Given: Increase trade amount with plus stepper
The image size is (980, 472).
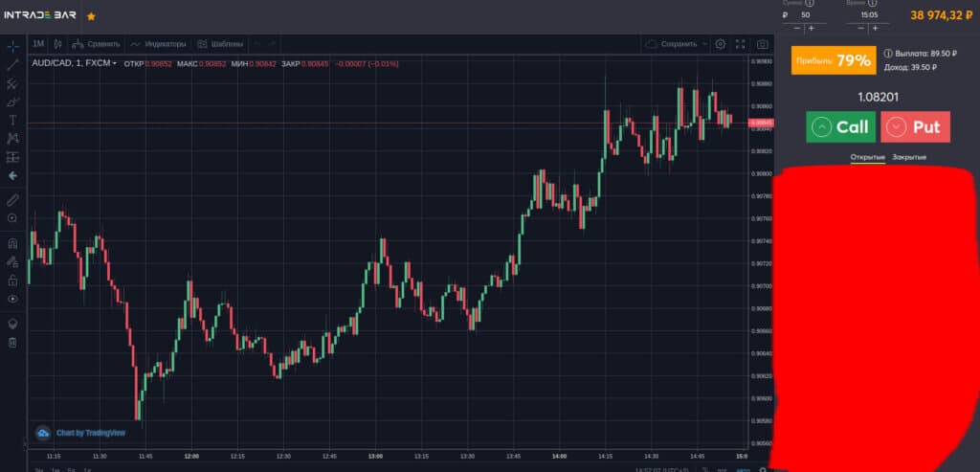Looking at the screenshot, I should coord(811,28).
